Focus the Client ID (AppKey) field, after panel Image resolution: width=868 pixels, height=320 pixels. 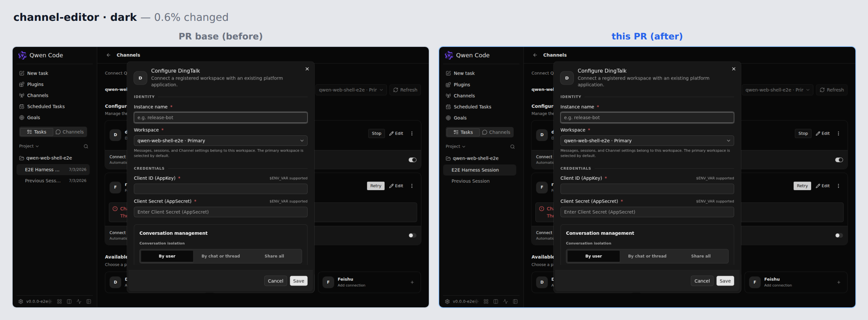(647, 189)
